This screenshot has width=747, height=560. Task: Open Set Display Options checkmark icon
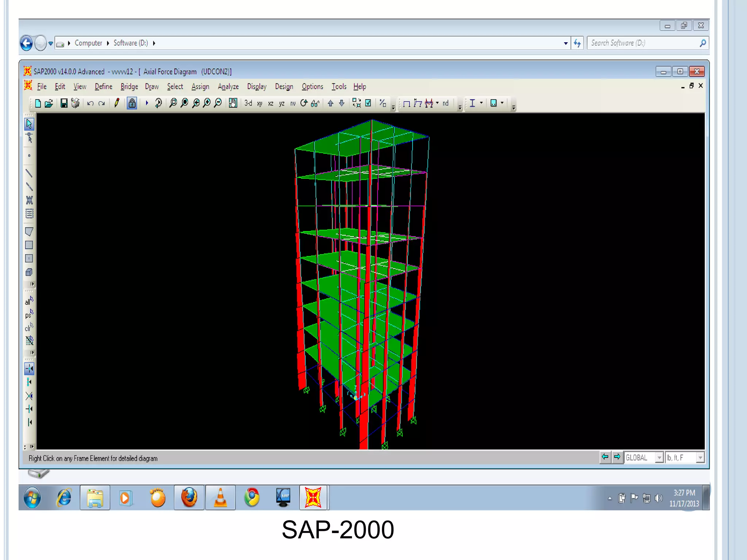368,103
